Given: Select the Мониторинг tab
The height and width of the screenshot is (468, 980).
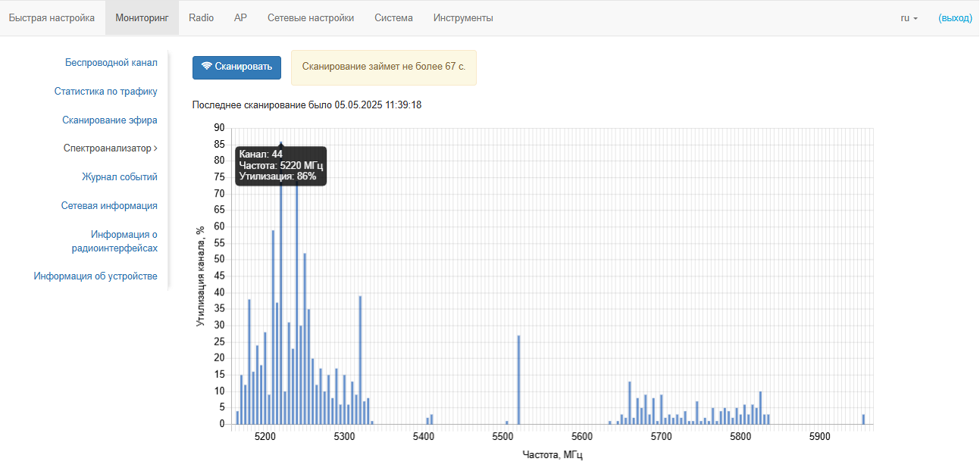Looking at the screenshot, I should point(142,17).
